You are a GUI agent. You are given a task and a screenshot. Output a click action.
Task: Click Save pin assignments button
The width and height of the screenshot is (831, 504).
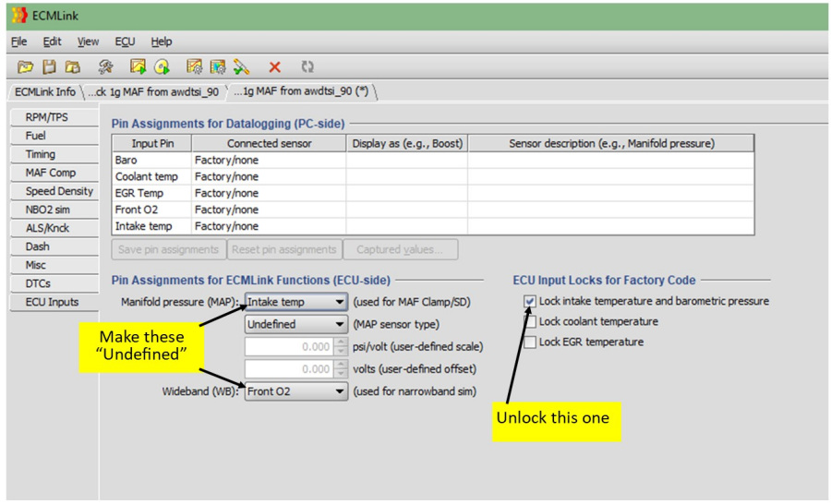pyautogui.click(x=169, y=249)
